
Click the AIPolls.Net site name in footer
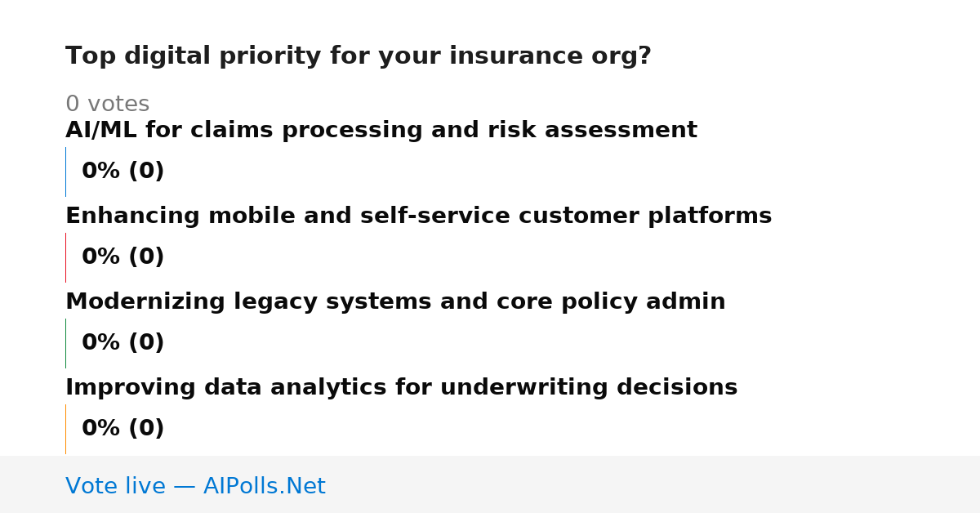tap(265, 487)
